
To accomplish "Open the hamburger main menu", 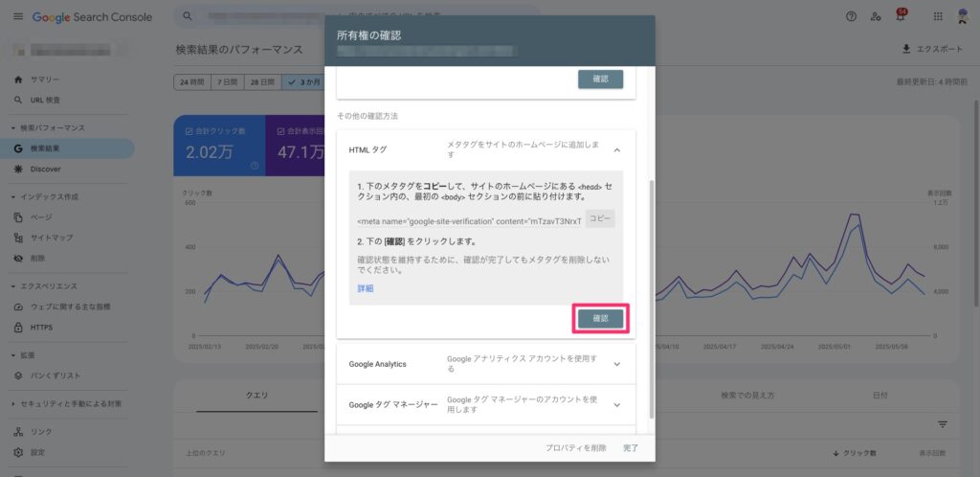I will coord(17,17).
